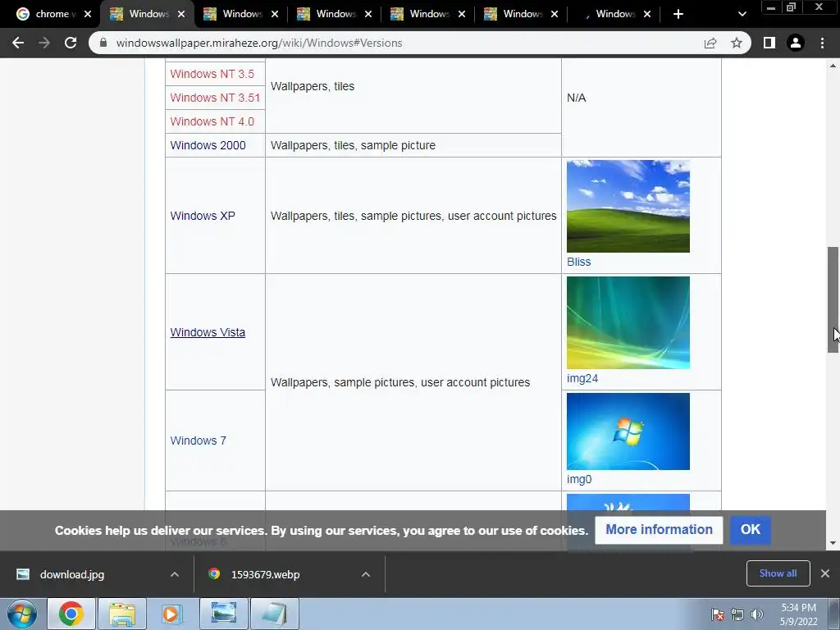Open network status tray icon

pos(737,614)
